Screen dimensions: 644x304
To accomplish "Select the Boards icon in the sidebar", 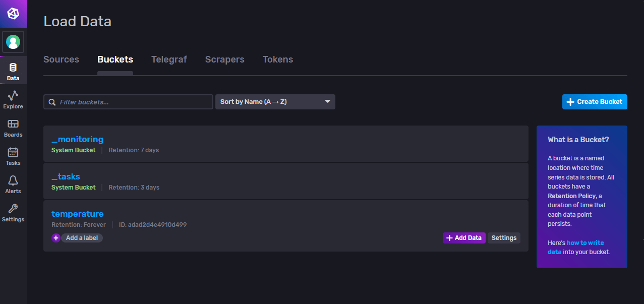I will tap(13, 127).
